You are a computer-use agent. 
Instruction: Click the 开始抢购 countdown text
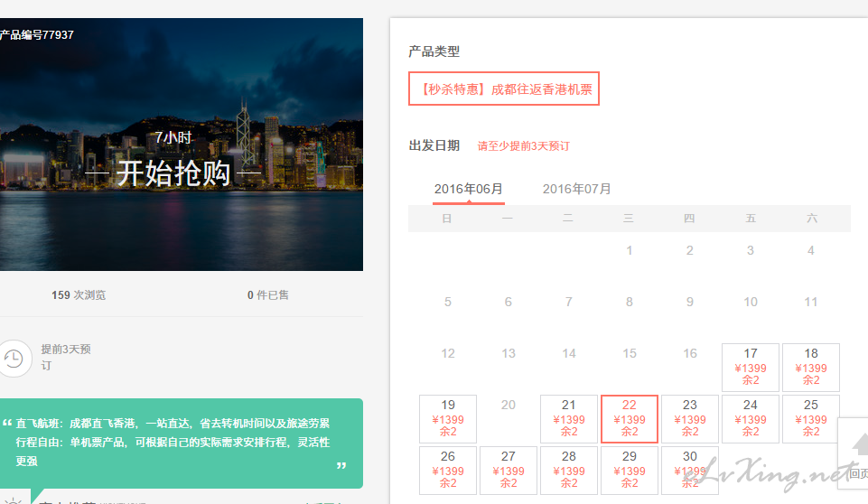pyautogui.click(x=173, y=173)
